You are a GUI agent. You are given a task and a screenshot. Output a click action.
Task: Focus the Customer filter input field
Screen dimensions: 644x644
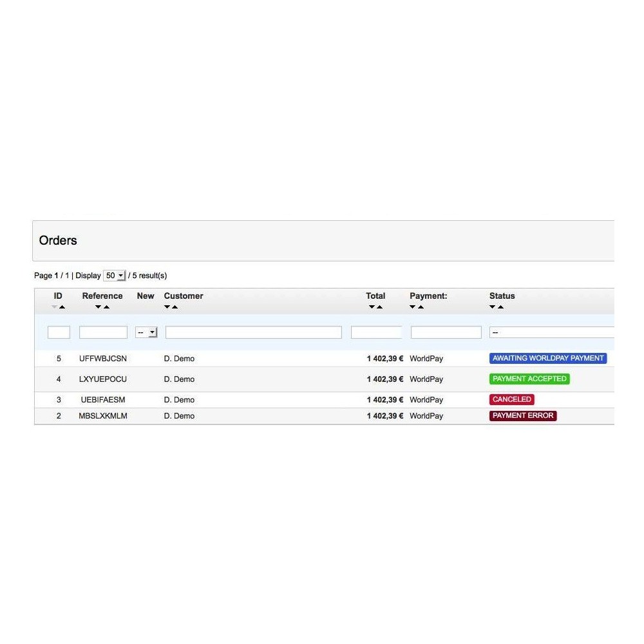[x=253, y=332]
